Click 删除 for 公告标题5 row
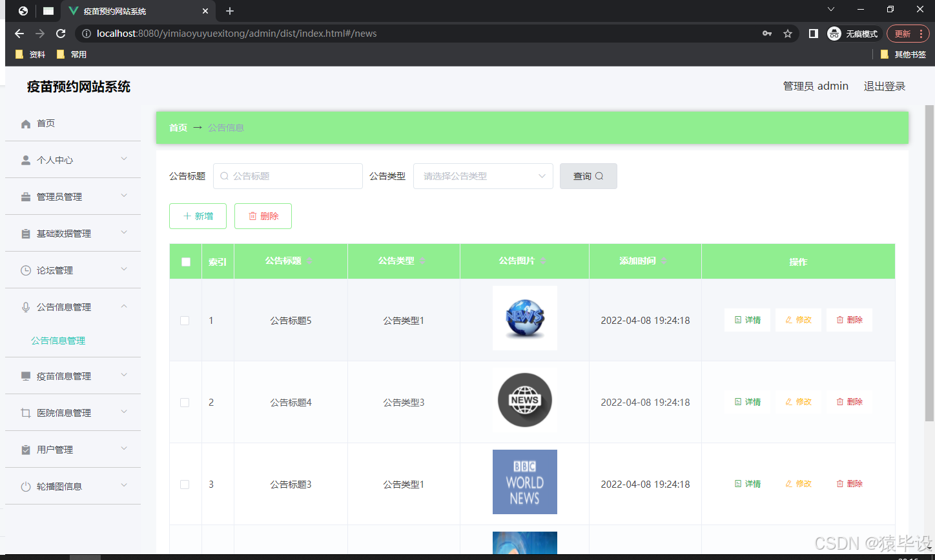 point(849,320)
